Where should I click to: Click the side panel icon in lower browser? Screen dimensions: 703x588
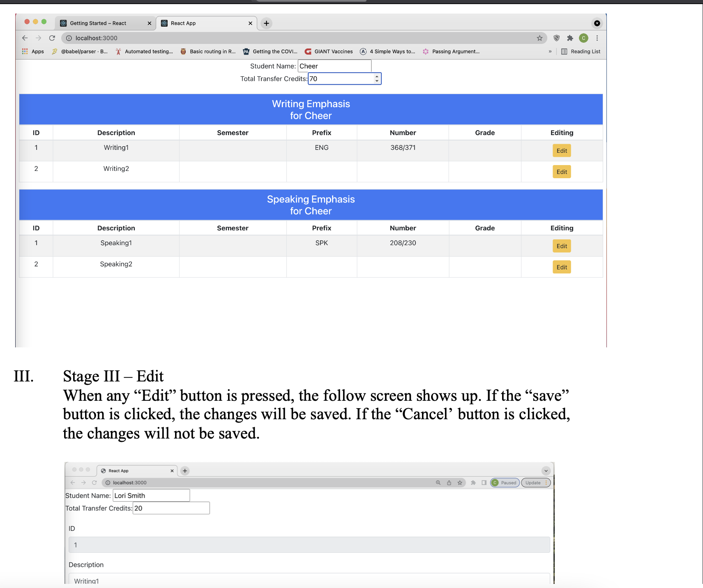(x=484, y=483)
